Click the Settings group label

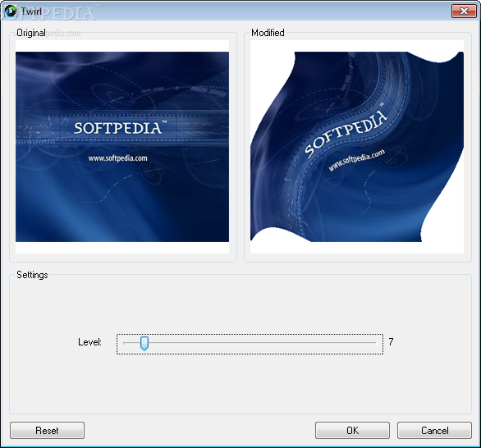(x=32, y=275)
